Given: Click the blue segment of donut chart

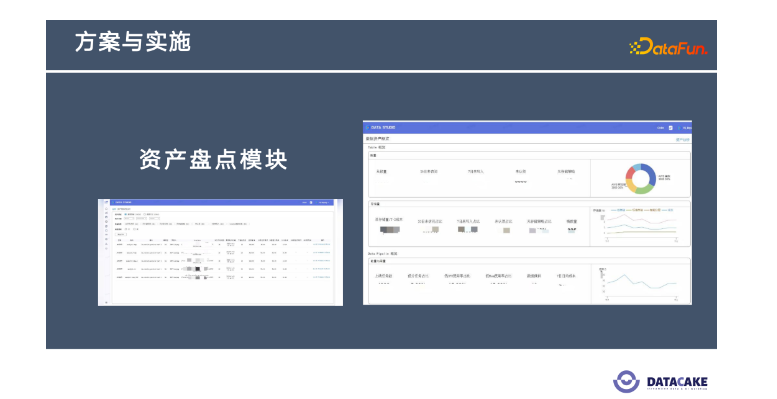Looking at the screenshot, I should pos(651,174).
